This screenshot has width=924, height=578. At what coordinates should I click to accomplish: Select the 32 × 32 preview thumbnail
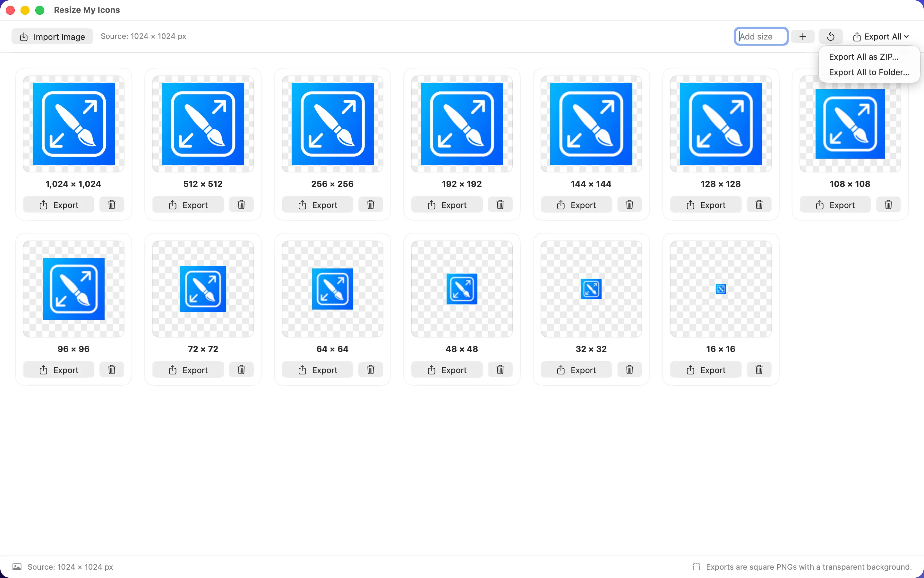[591, 289]
